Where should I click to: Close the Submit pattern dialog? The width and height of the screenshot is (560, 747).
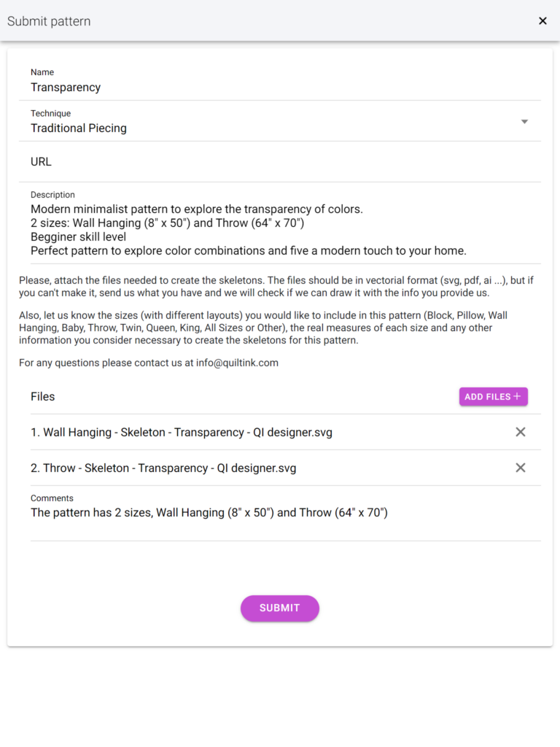tap(542, 21)
